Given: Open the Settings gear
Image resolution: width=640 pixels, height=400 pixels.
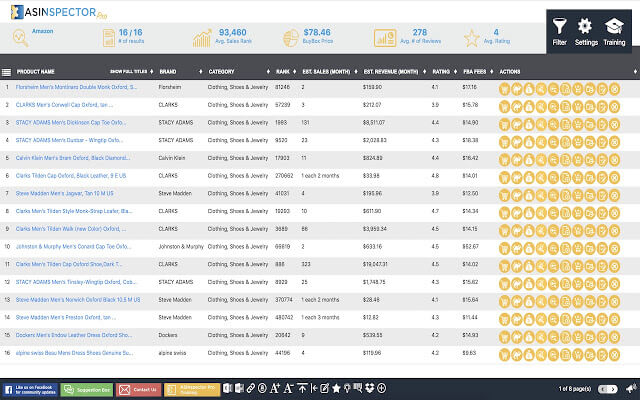Looking at the screenshot, I should tap(586, 31).
